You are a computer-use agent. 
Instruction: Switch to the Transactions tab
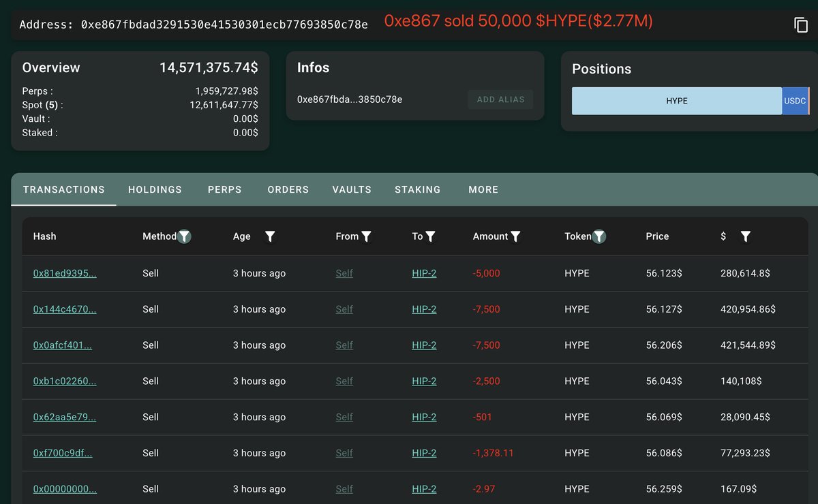click(x=64, y=189)
